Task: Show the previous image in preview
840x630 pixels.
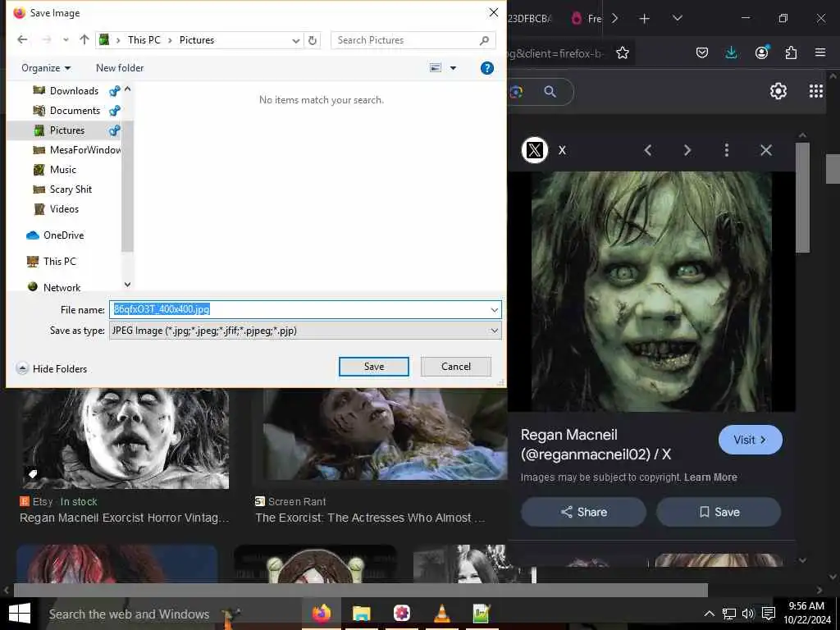Action: (x=648, y=151)
